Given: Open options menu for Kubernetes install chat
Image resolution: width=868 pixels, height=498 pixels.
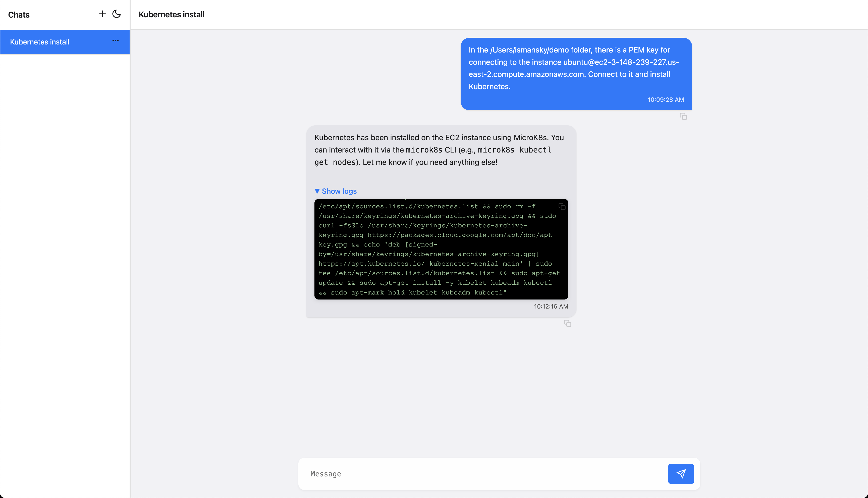Looking at the screenshot, I should [x=116, y=41].
